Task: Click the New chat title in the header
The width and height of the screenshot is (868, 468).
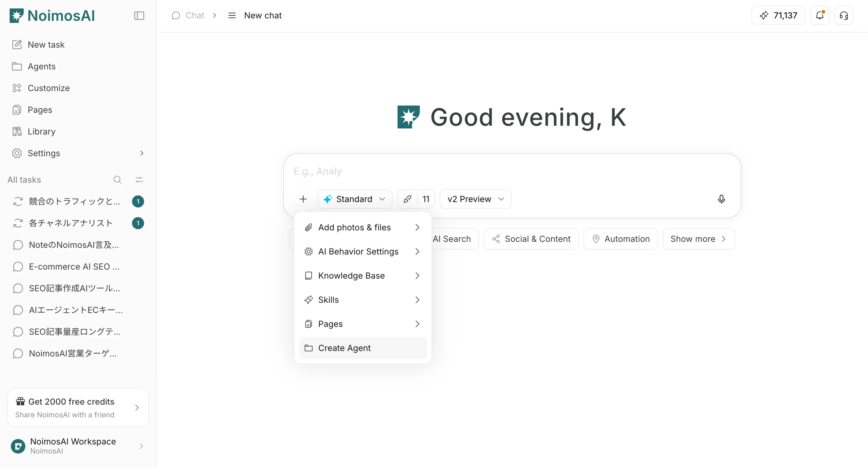Action: (263, 15)
